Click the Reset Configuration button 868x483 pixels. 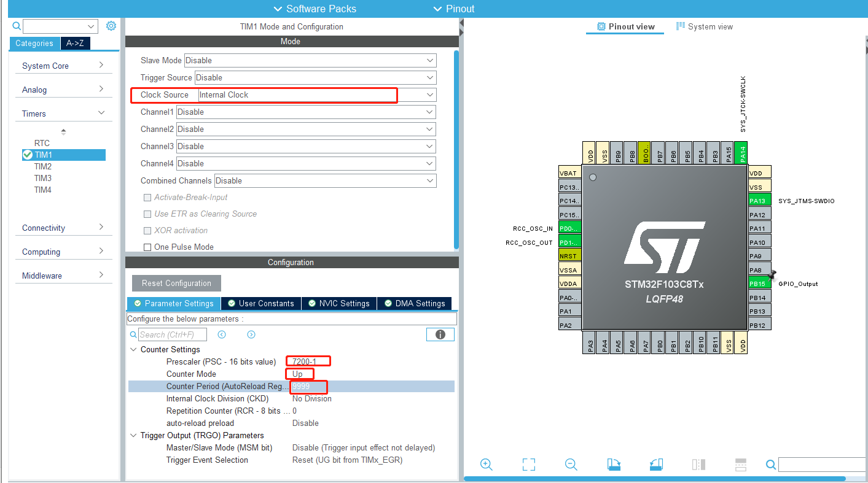tap(176, 283)
